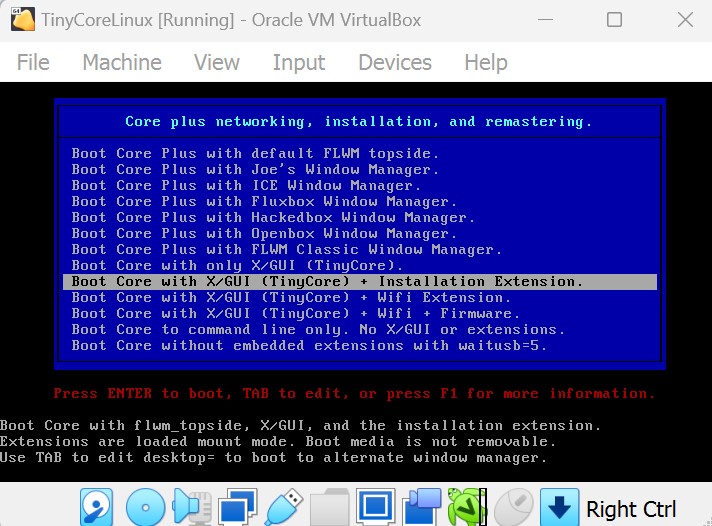The height and width of the screenshot is (526, 712).
Task: Click the TinyCoreLinux [Running] window title text
Action: click(x=231, y=20)
